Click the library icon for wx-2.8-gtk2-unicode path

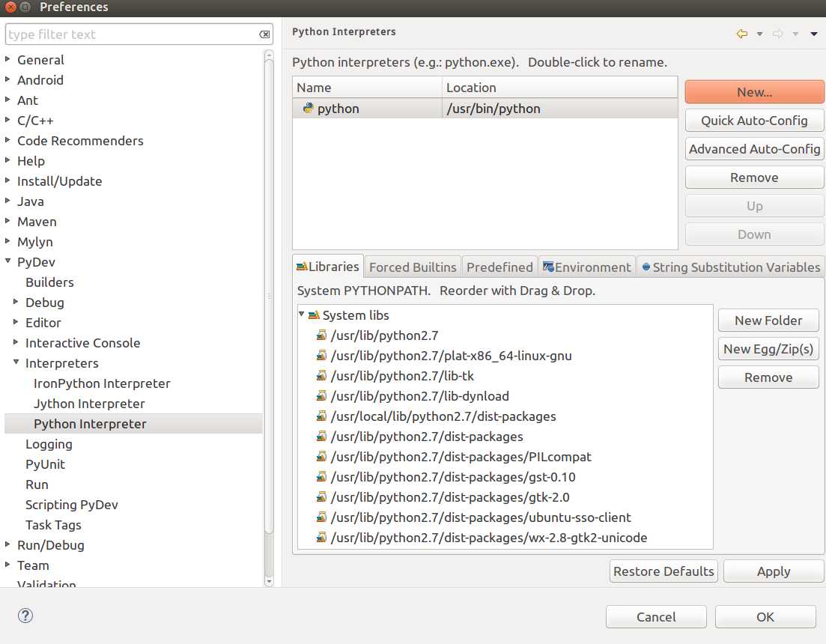point(321,538)
